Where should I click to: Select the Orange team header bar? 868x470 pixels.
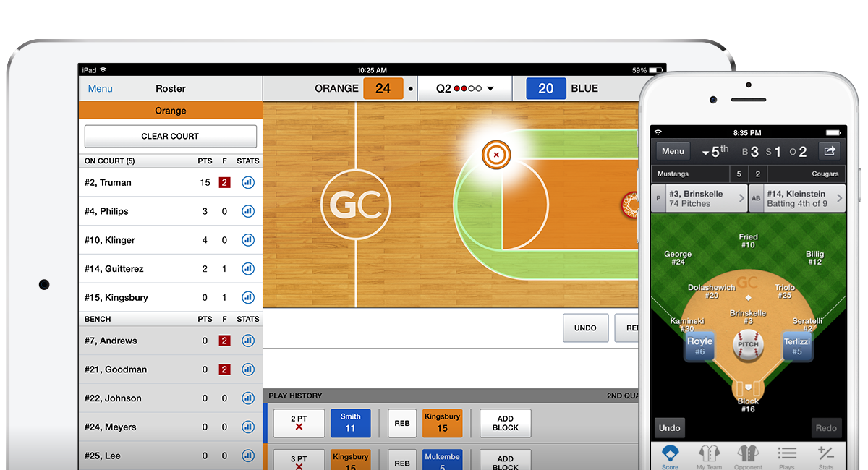point(171,111)
